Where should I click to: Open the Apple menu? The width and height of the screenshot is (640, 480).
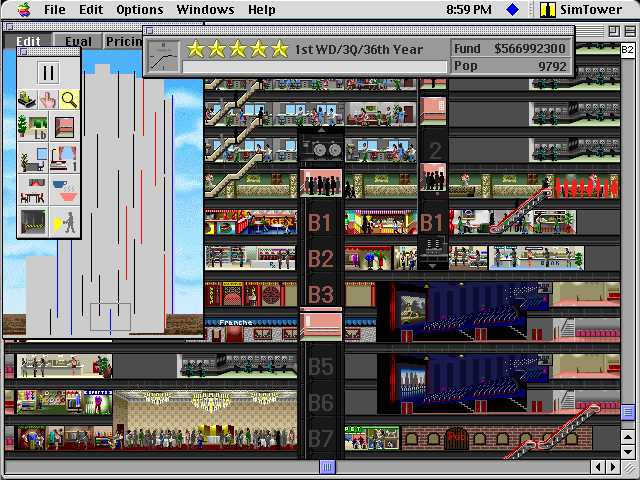tap(24, 9)
